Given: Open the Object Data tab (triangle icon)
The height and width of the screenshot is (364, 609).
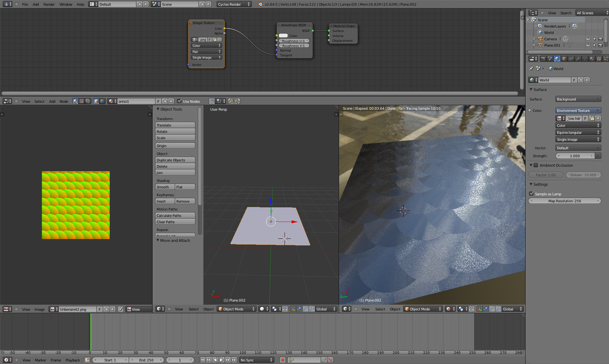Looking at the screenshot, I should tap(585, 59).
